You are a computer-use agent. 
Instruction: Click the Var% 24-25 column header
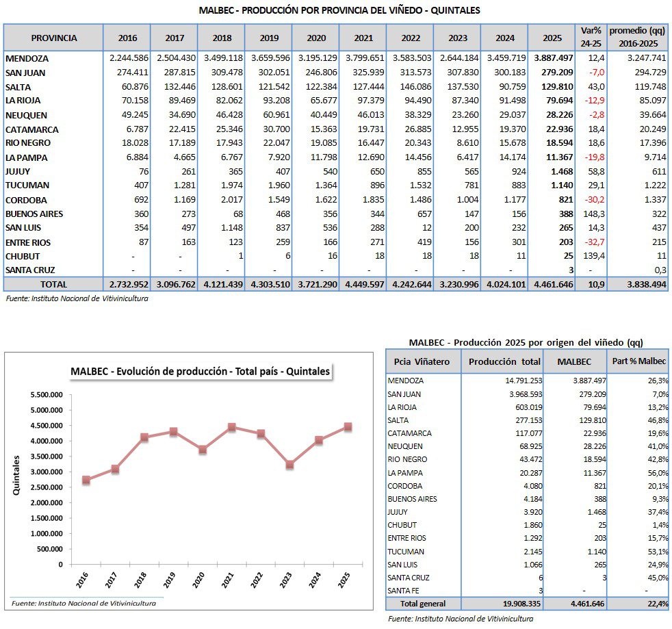click(591, 37)
